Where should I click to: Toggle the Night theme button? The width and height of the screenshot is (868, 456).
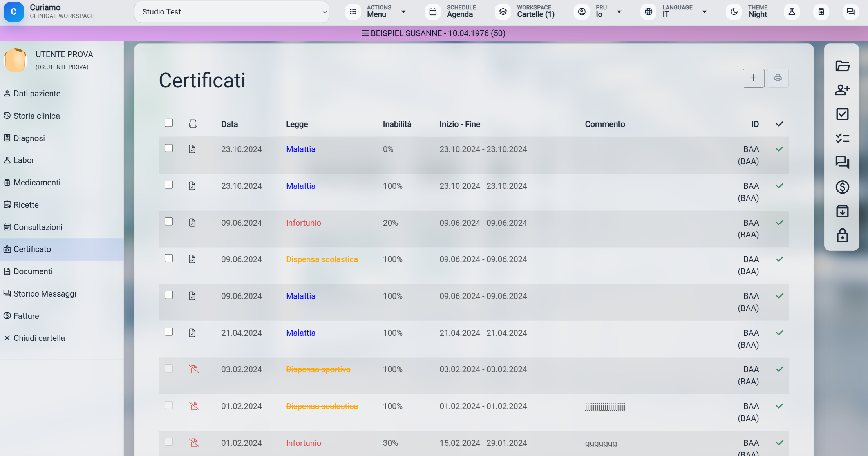click(x=747, y=12)
